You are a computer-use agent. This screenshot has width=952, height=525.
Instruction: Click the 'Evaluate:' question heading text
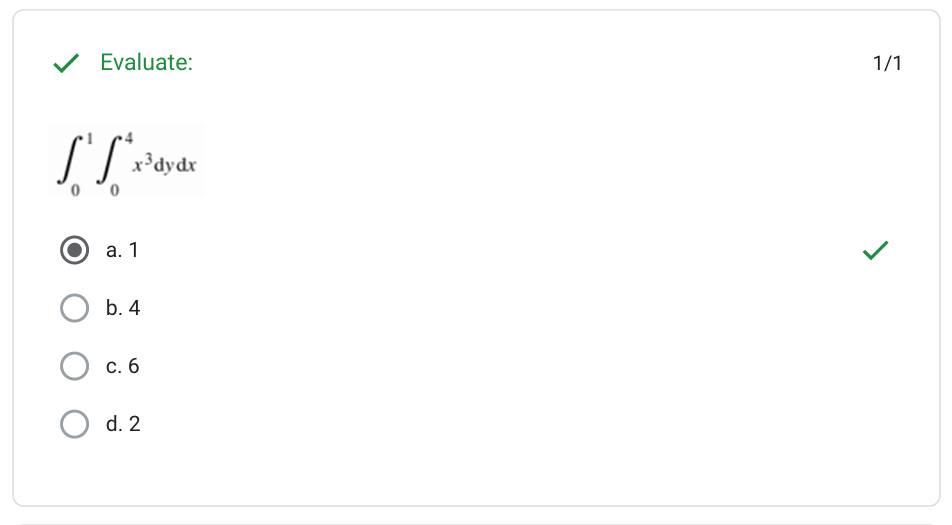point(147,63)
